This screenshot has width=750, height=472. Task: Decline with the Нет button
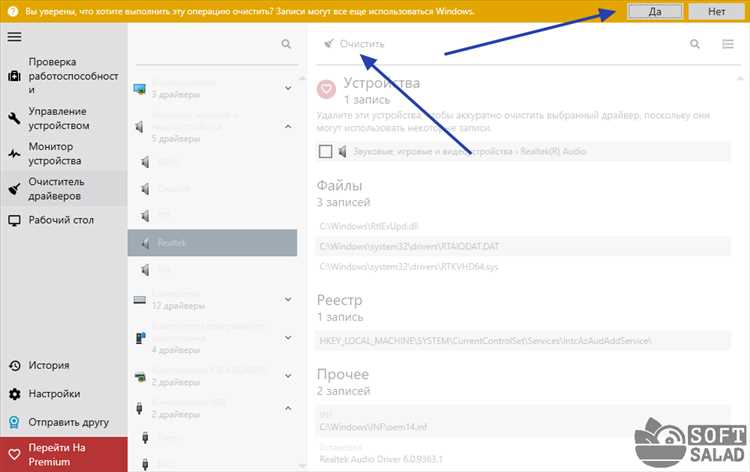pos(717,11)
